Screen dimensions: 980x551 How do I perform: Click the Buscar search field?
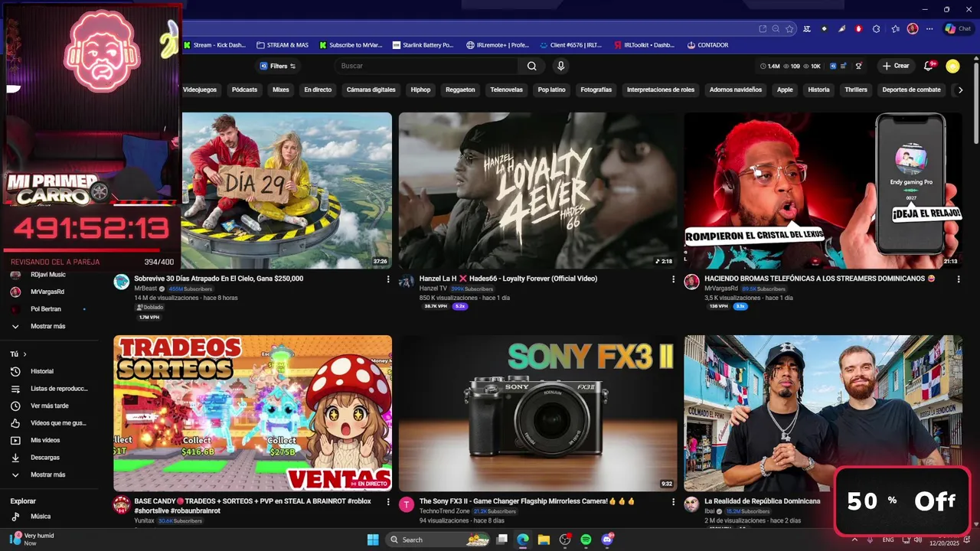click(427, 66)
